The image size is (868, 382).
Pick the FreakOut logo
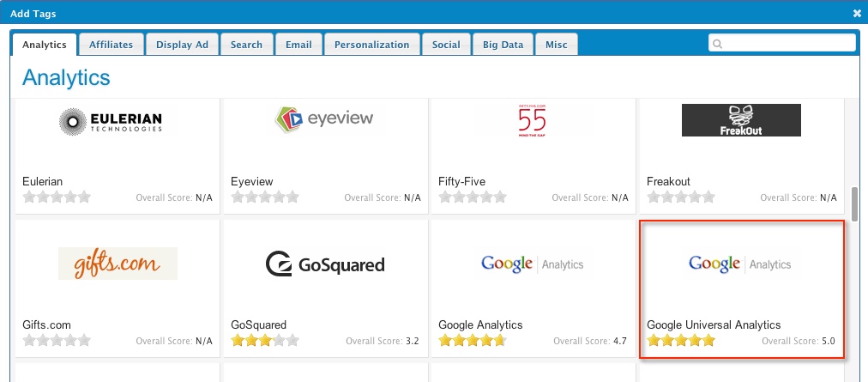pos(741,120)
